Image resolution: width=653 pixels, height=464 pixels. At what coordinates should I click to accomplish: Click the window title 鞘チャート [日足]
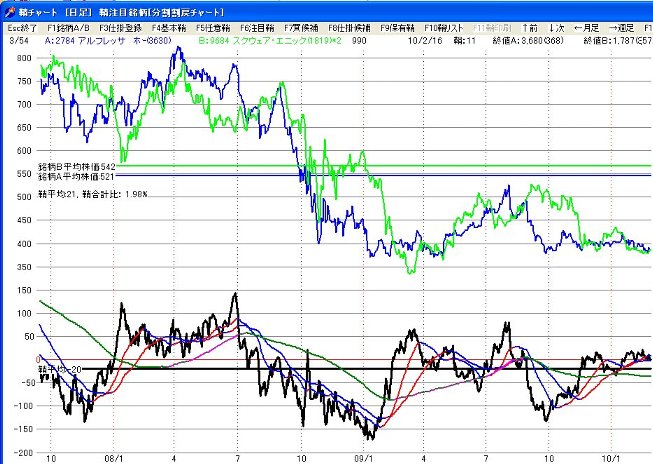[x=56, y=12]
